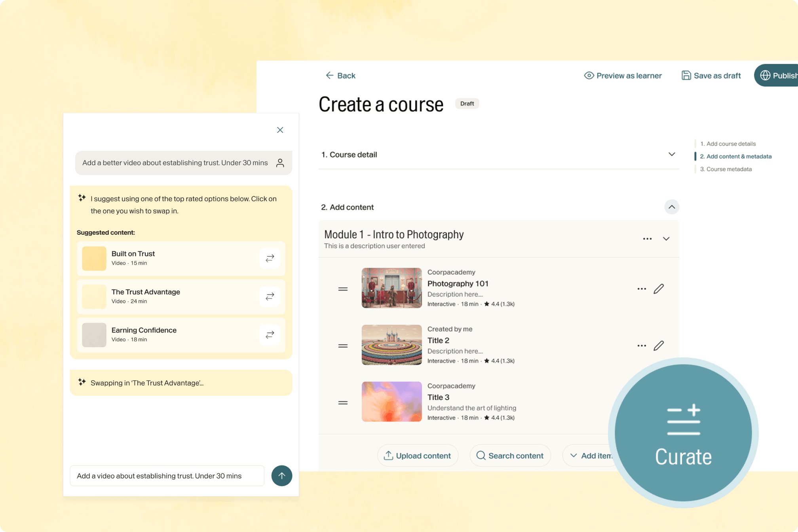This screenshot has height=532, width=798.
Task: Expand the Course detail section
Action: 671,154
